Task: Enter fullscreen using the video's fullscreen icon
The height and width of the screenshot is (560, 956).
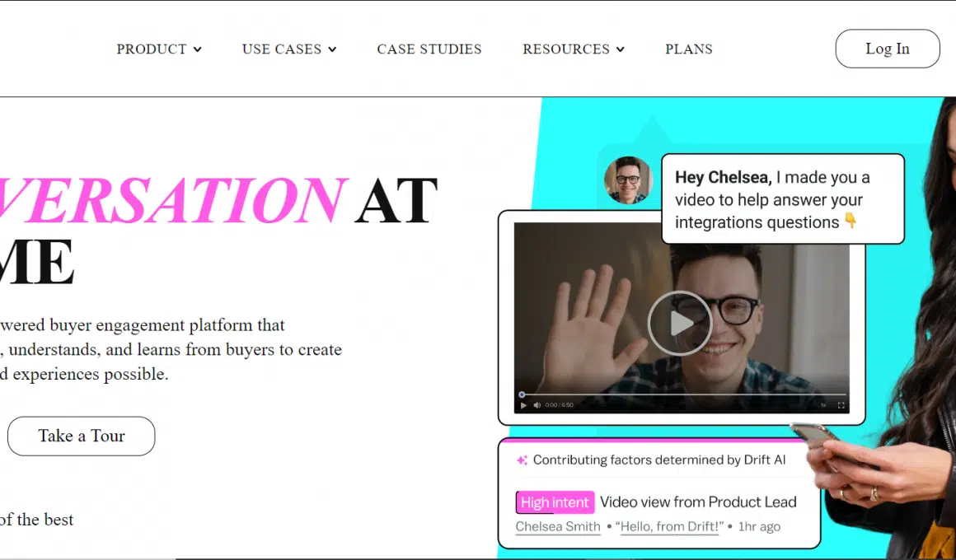Action: click(841, 405)
